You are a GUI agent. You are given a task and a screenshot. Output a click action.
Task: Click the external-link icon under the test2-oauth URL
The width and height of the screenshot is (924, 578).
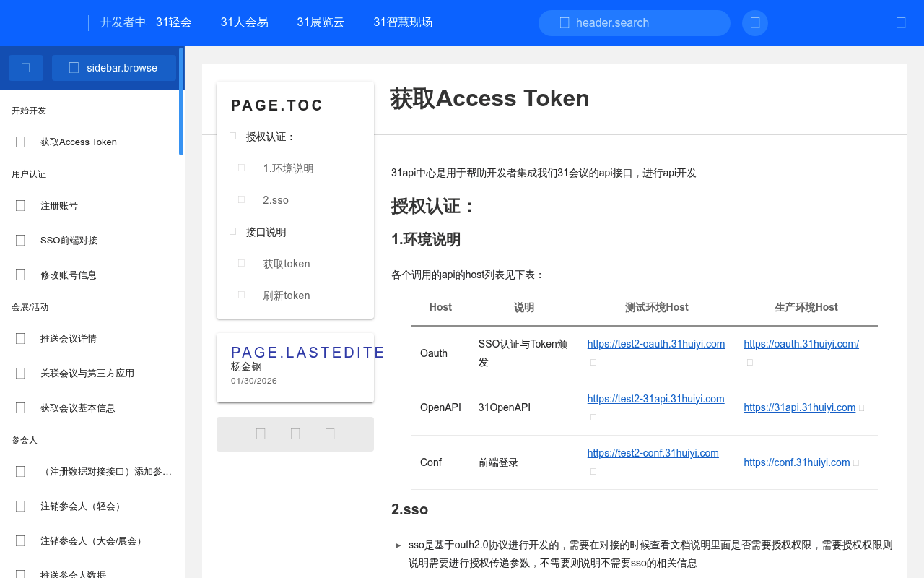coord(593,363)
